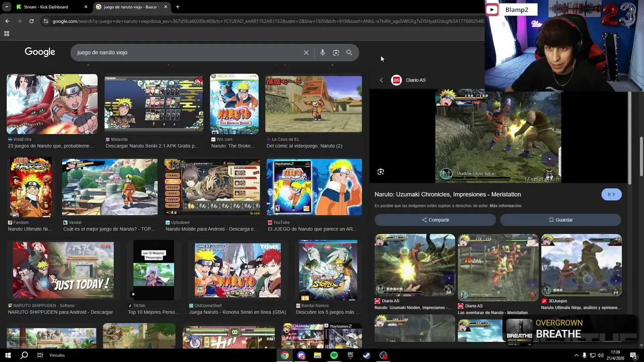Open the Chrome tab search dropdown
The width and height of the screenshot is (644, 362).
[x=7, y=7]
